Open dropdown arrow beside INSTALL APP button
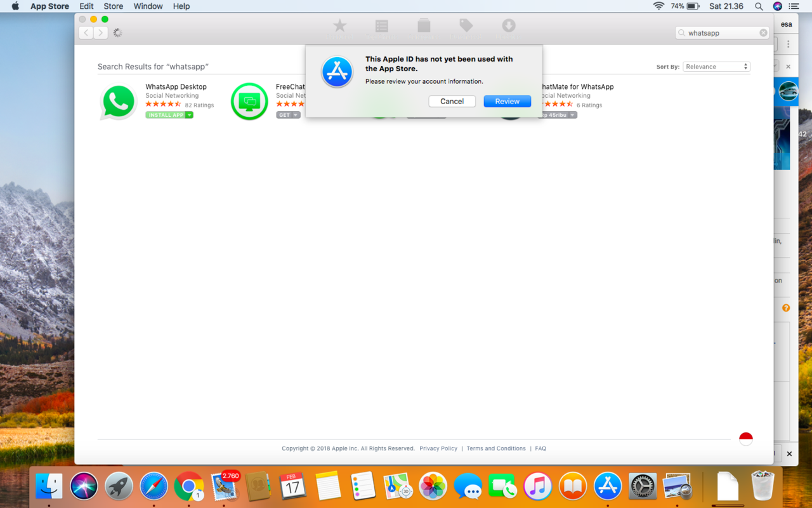Image resolution: width=812 pixels, height=508 pixels. [x=189, y=115]
